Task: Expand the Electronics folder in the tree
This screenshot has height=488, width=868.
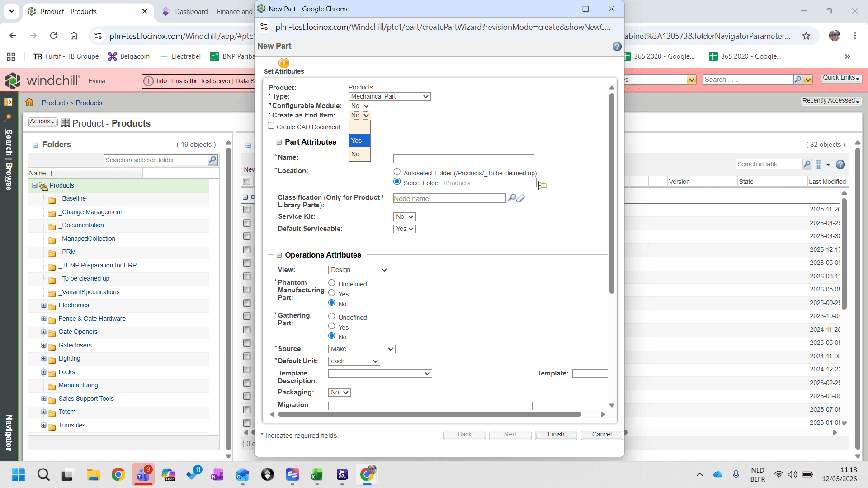Action: (44, 305)
